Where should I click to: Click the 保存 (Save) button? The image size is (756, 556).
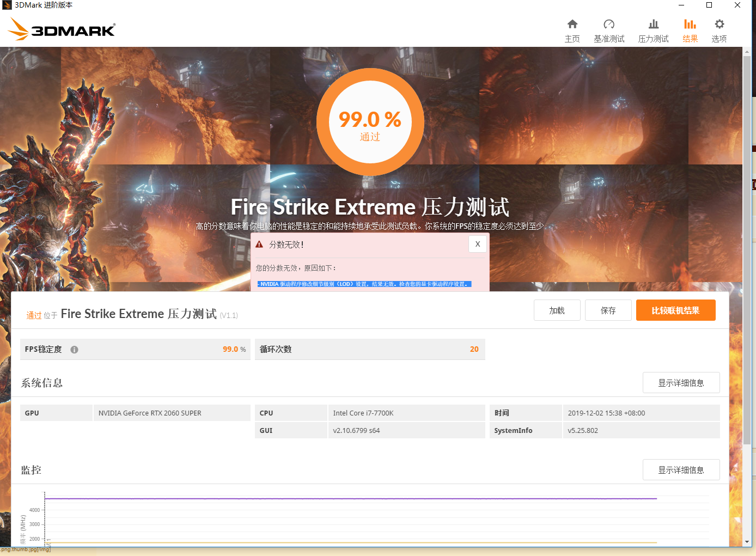(x=608, y=310)
